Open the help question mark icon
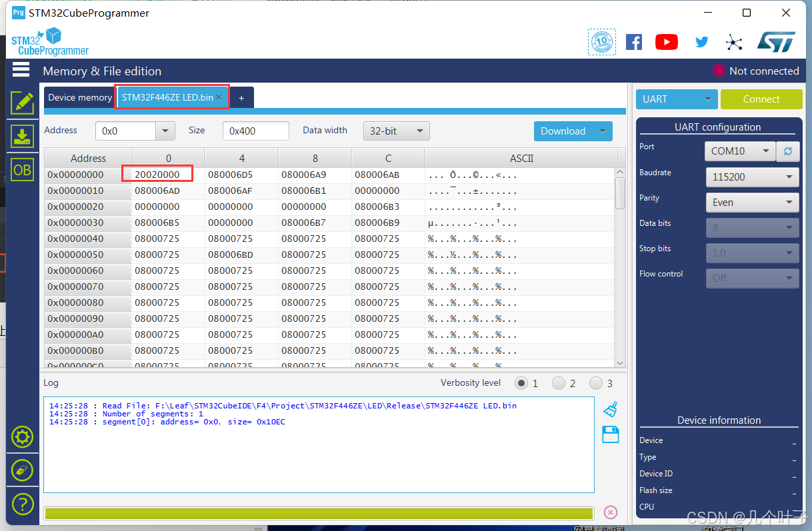Viewport: 812px width, 531px height. coord(22,504)
